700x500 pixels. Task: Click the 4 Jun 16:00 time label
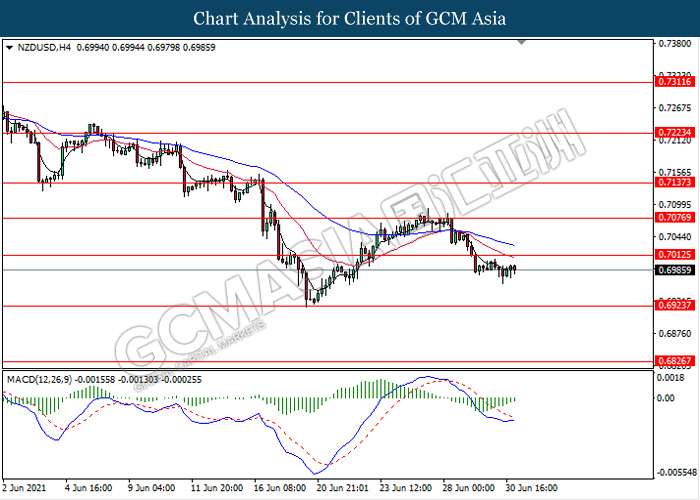point(88,488)
